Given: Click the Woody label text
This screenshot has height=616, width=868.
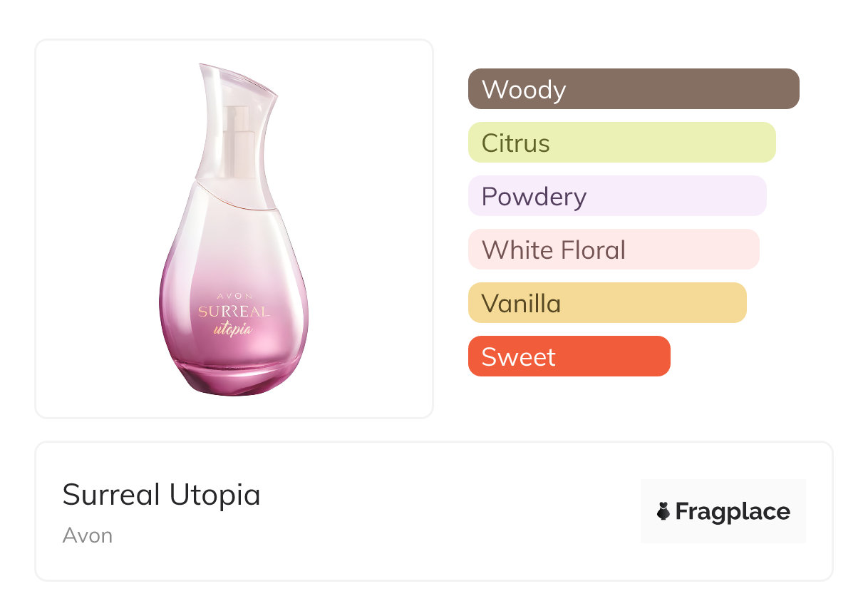Looking at the screenshot, I should (524, 90).
